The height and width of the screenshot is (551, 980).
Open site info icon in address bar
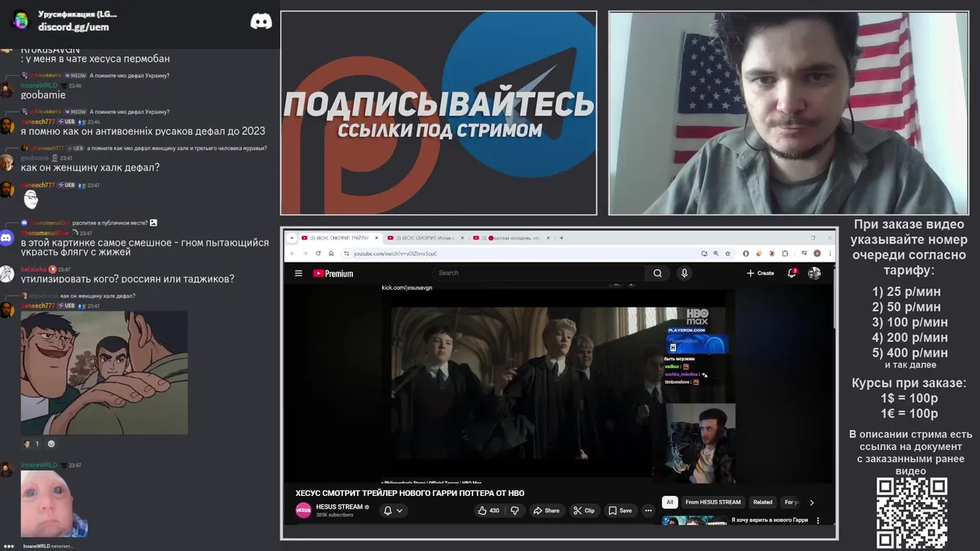point(346,253)
